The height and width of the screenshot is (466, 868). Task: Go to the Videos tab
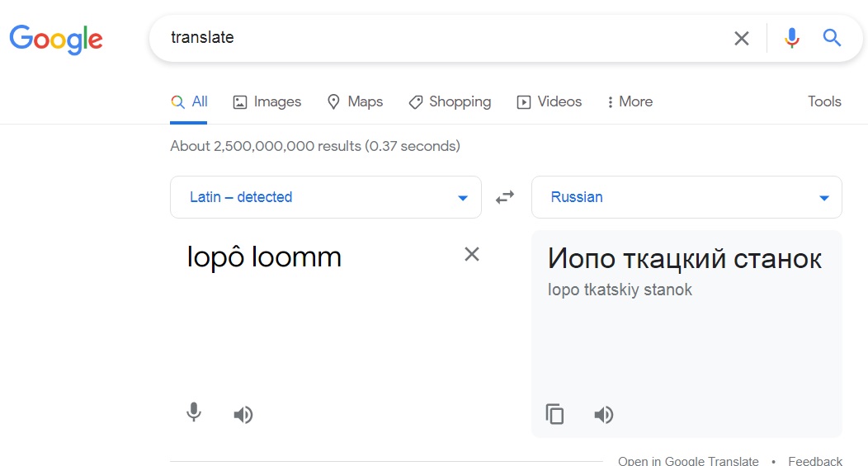click(x=550, y=102)
